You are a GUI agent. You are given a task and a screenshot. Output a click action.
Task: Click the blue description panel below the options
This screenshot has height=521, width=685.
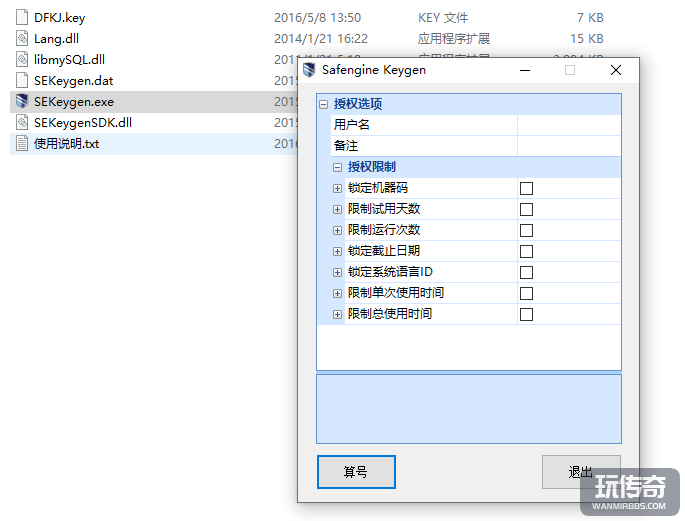pos(469,409)
